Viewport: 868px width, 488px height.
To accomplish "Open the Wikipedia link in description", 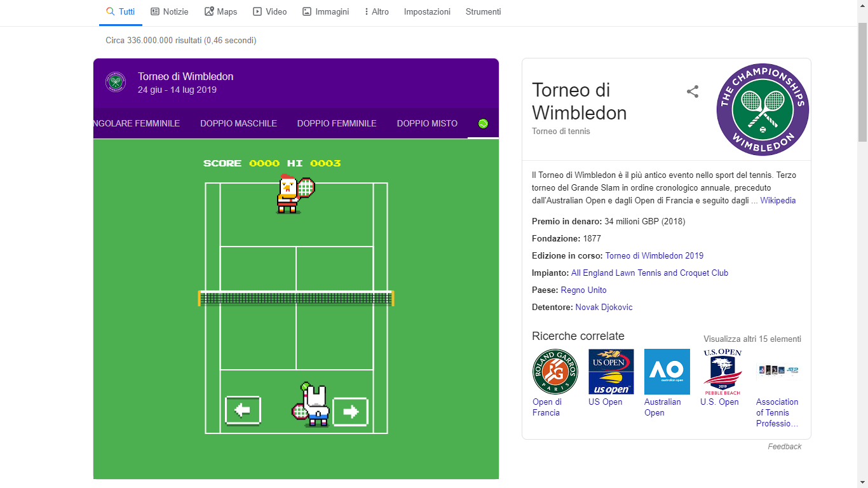I will (778, 200).
